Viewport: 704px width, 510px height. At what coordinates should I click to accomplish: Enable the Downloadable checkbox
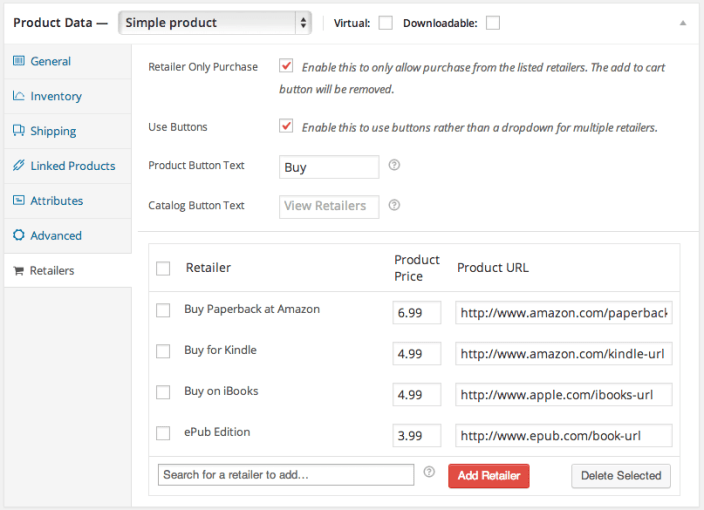(x=492, y=23)
